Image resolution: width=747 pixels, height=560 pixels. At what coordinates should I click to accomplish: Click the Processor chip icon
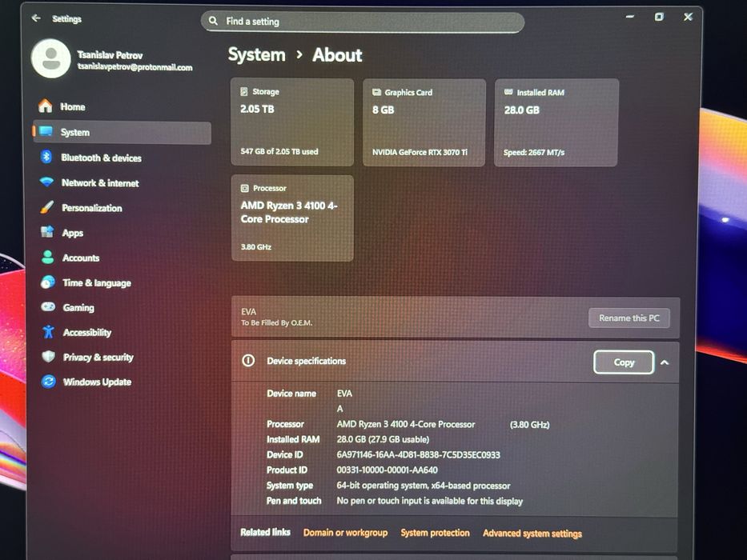[x=244, y=188]
